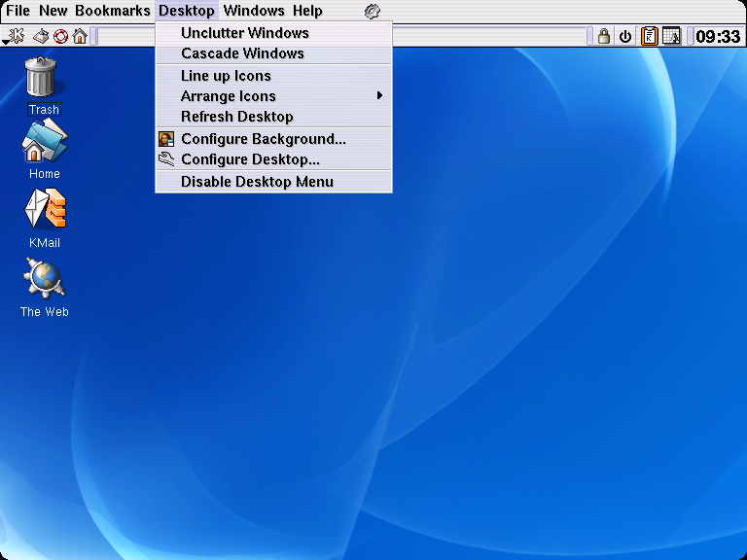Viewport: 747px width, 560px height.
Task: Open the Bookmarks menu
Action: point(113,11)
